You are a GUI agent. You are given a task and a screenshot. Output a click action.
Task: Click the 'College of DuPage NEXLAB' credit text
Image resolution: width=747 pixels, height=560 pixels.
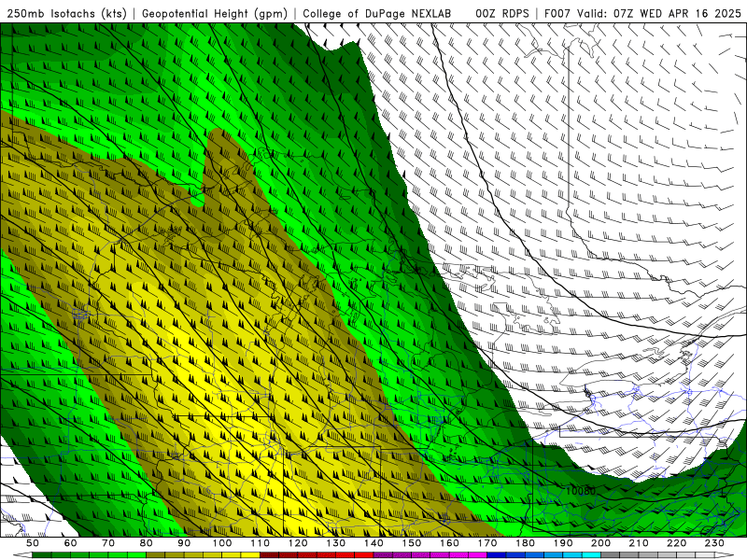pyautogui.click(x=376, y=14)
